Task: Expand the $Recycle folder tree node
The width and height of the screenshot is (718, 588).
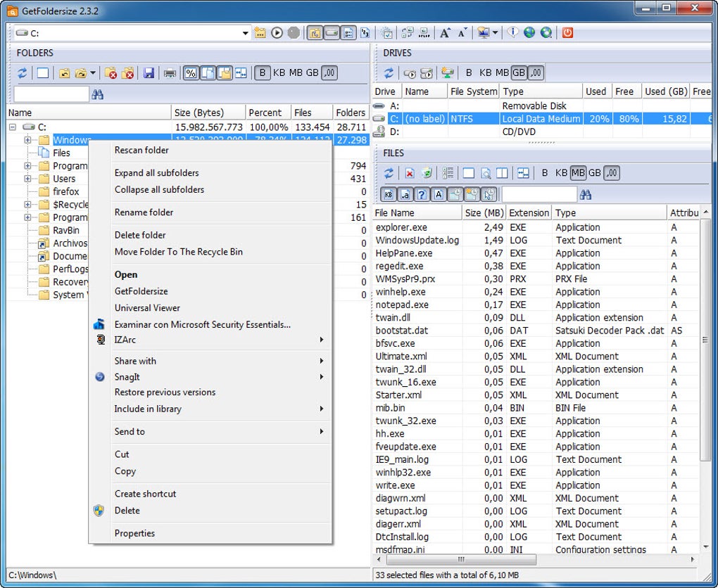Action: pos(28,205)
